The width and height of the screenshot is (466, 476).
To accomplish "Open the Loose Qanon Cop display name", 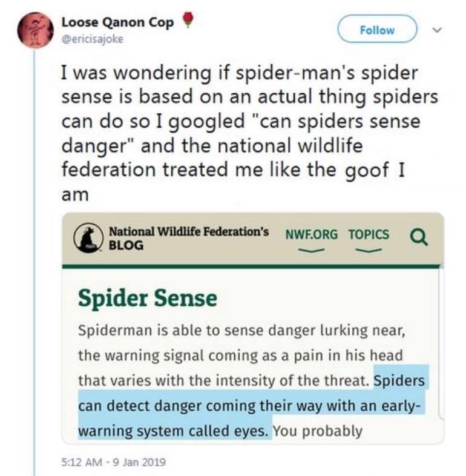I will point(117,22).
